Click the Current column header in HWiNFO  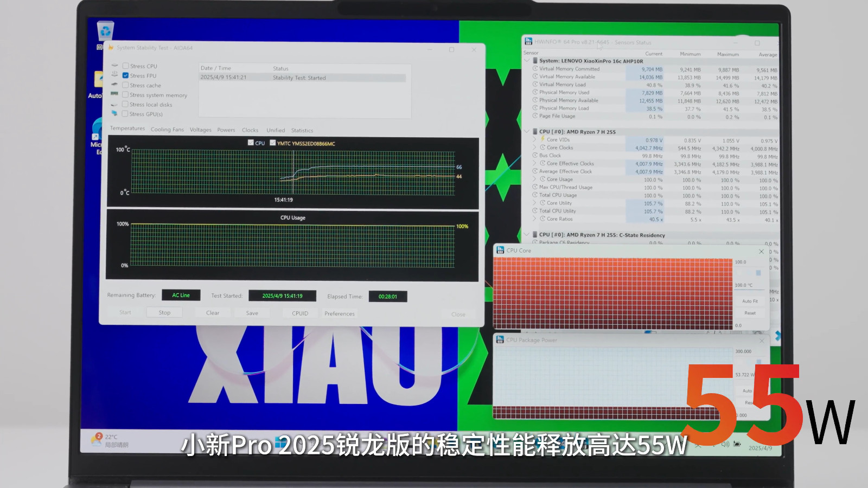pyautogui.click(x=654, y=54)
